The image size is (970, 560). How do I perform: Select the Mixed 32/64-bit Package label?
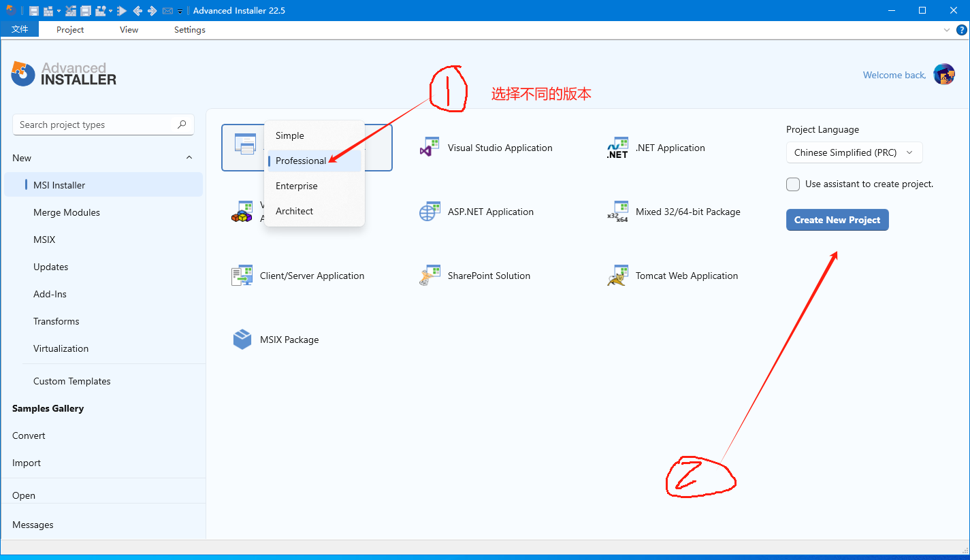(x=688, y=212)
